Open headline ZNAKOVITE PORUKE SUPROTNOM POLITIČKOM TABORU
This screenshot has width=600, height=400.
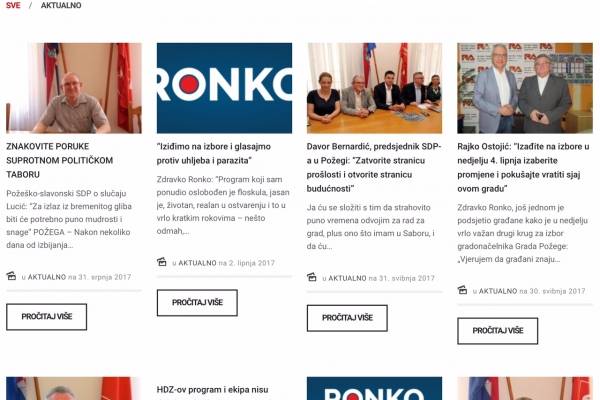59,160
